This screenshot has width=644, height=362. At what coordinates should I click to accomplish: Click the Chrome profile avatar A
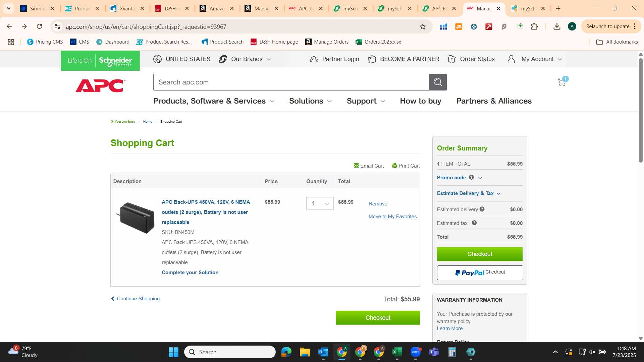pyautogui.click(x=572, y=26)
